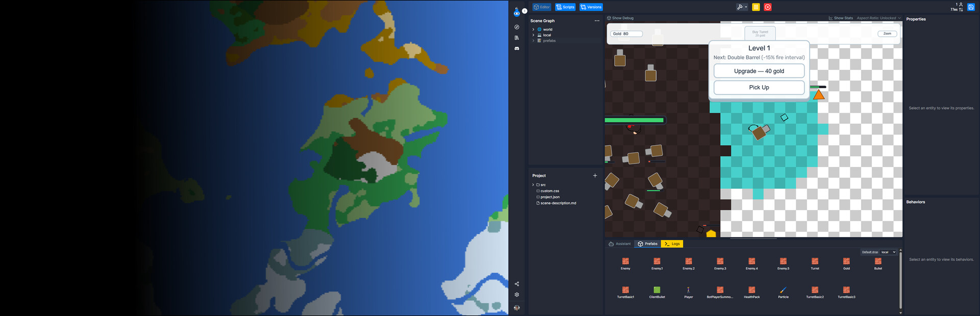Add new project file with plus icon

(595, 176)
